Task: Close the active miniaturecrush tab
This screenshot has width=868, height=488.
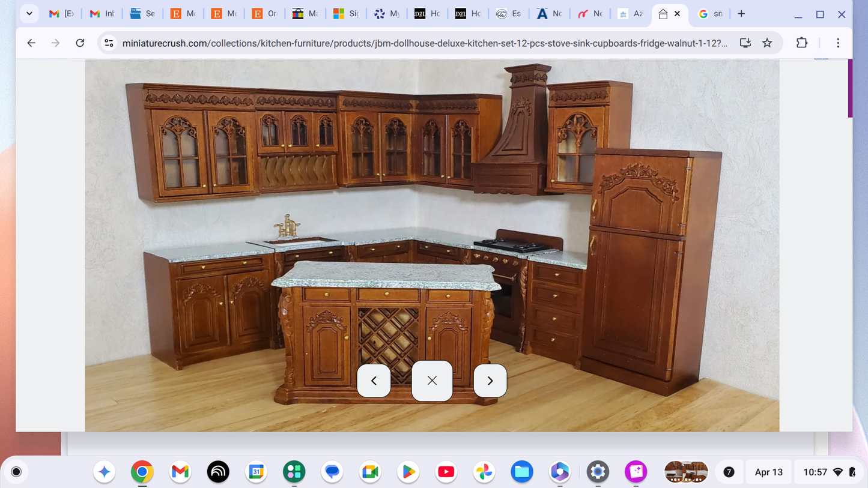Action: point(677,13)
